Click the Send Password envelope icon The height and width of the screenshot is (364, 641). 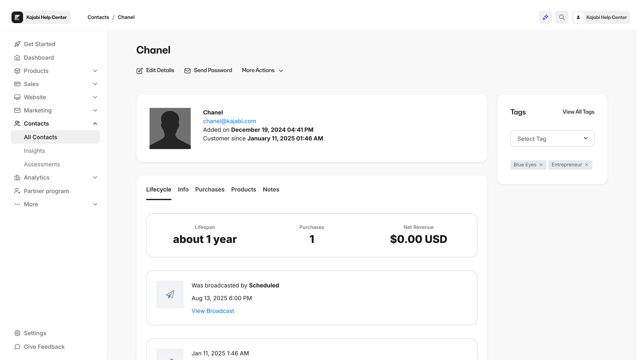coord(187,70)
